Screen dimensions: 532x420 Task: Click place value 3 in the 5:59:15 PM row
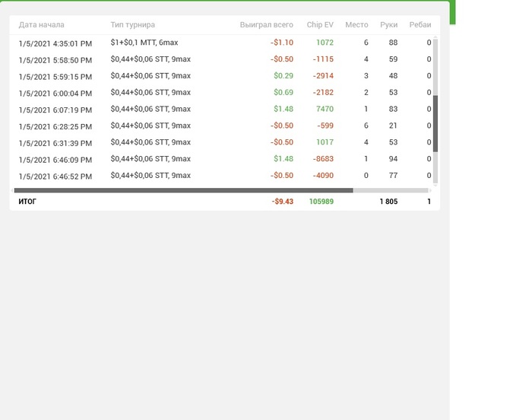[366, 76]
